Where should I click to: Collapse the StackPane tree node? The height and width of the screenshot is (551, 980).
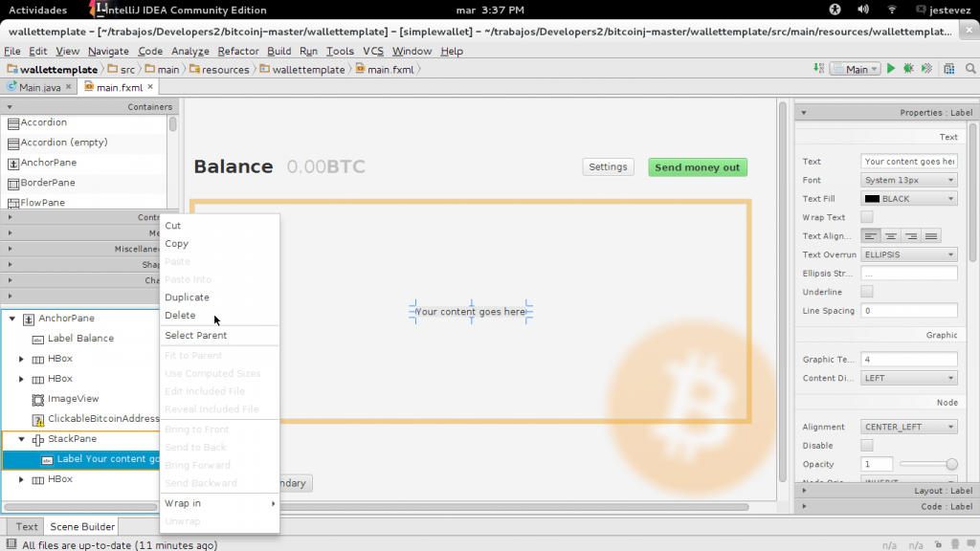[21, 439]
